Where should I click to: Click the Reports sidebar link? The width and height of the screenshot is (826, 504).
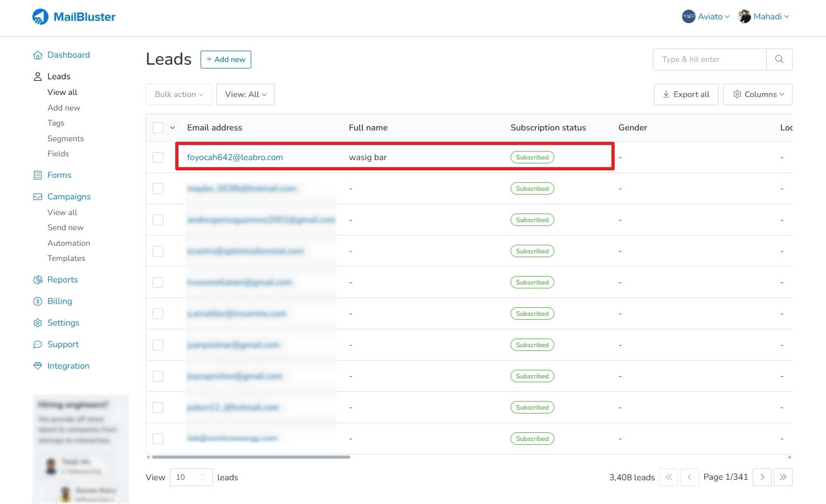pyautogui.click(x=63, y=280)
